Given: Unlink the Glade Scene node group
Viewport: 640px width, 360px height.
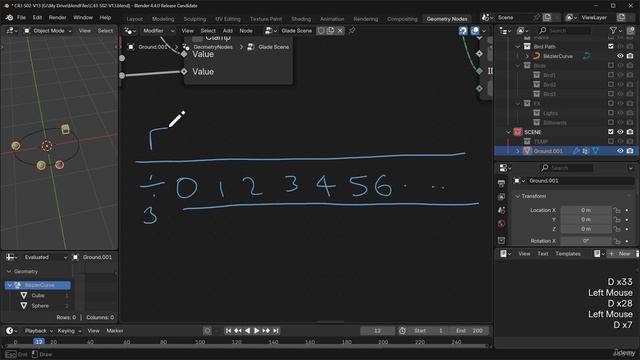Looking at the screenshot, I should [340, 31].
